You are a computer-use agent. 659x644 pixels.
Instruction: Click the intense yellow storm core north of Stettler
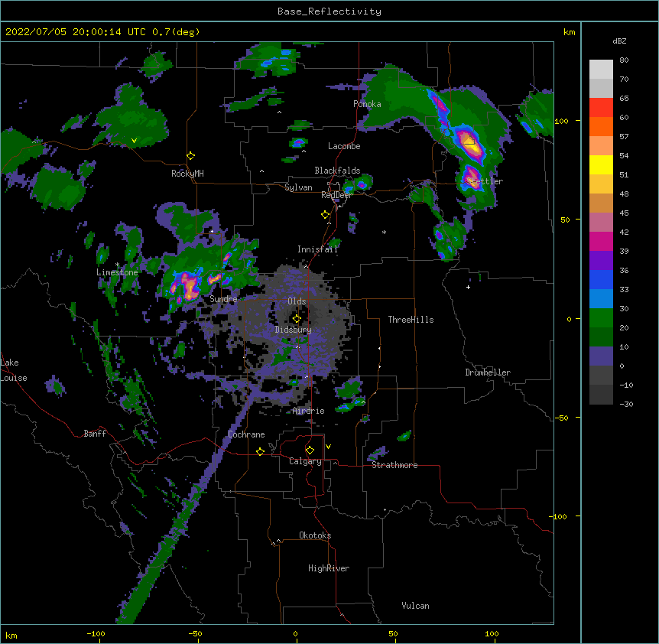click(x=471, y=145)
